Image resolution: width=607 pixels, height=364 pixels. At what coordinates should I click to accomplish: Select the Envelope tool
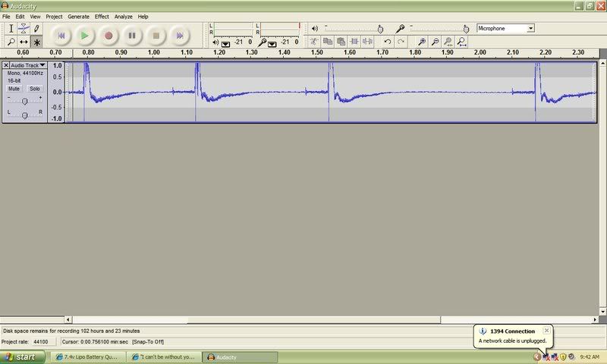(x=24, y=29)
